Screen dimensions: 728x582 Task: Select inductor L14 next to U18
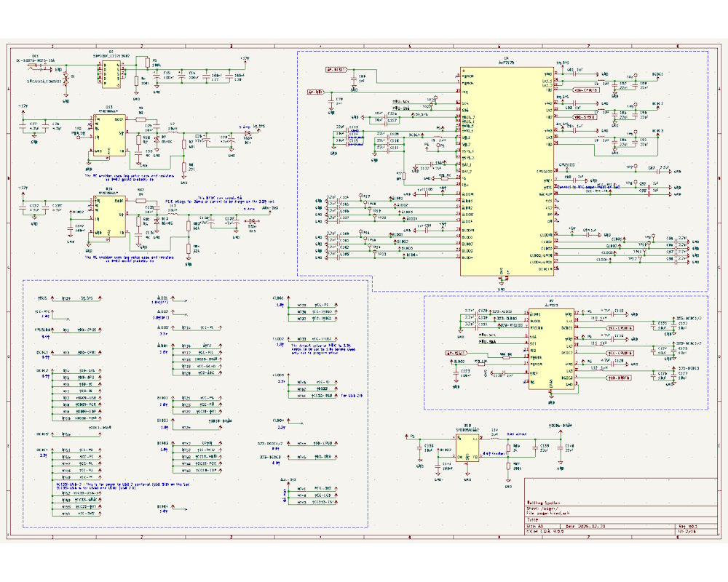494,437
